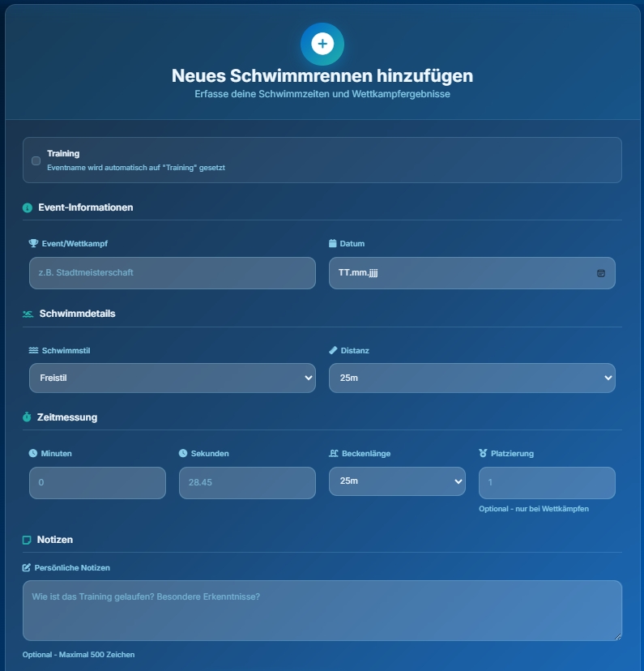Open the Beckenlänge dropdown

[397, 481]
